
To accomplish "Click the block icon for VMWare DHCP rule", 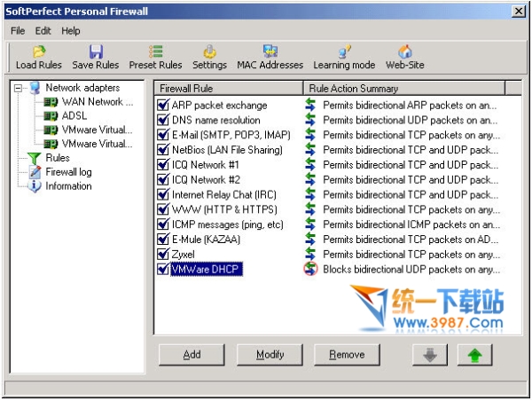I will (310, 269).
